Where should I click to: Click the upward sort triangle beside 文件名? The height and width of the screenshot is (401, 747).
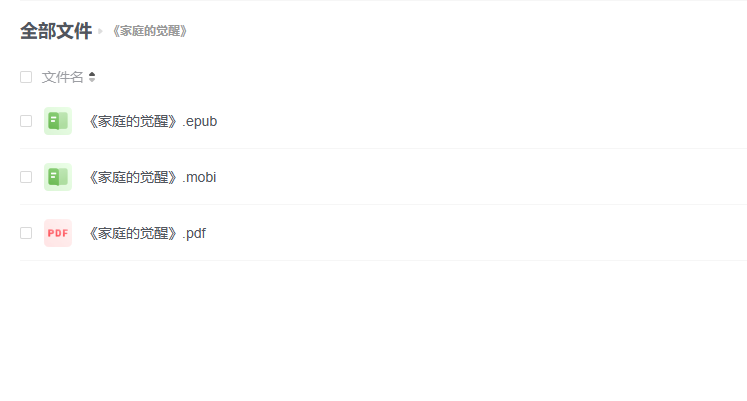tap(92, 74)
